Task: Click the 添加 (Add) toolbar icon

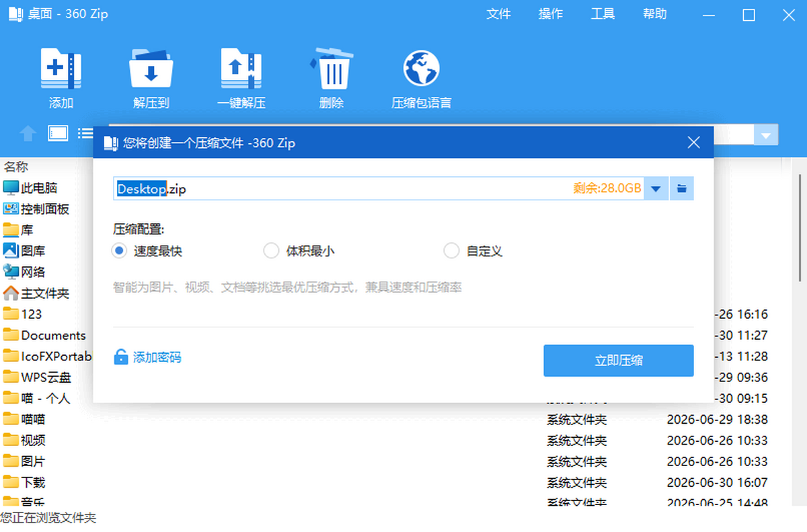Action: coord(61,68)
